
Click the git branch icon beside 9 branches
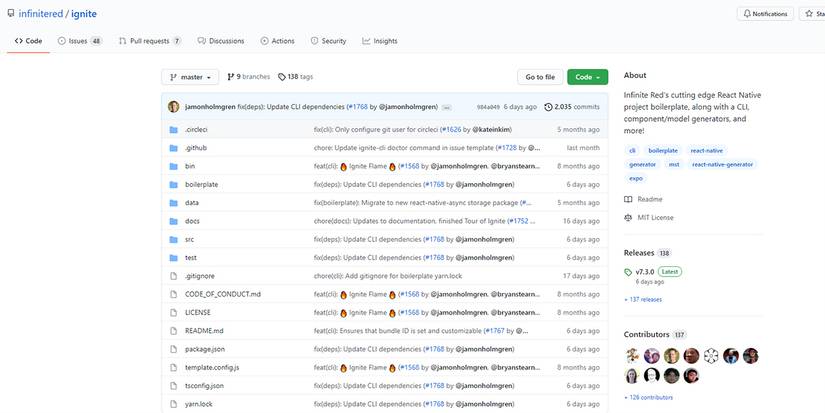click(230, 77)
